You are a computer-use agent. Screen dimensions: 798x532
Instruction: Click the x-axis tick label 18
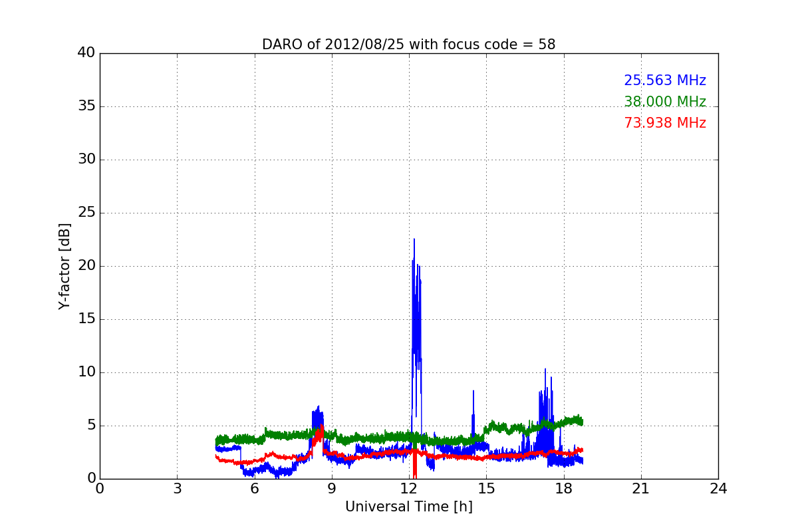(x=564, y=489)
